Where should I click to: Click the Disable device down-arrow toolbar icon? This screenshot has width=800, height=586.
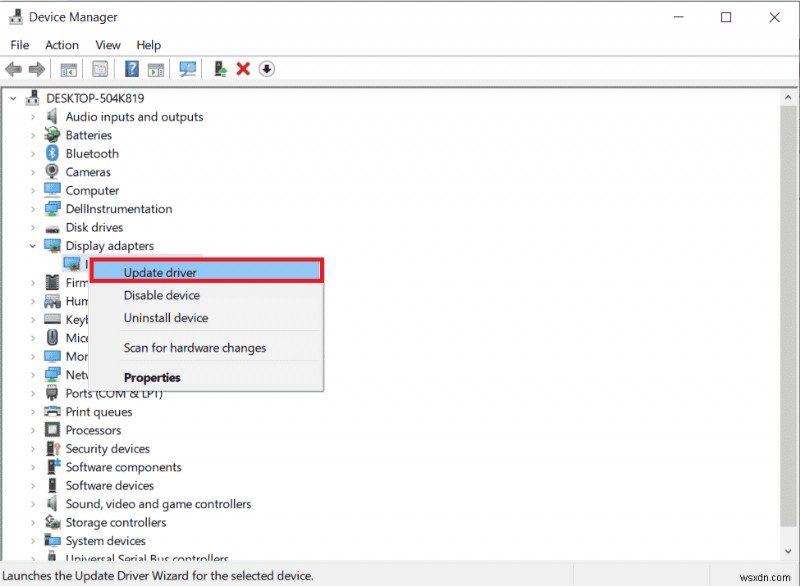point(264,69)
